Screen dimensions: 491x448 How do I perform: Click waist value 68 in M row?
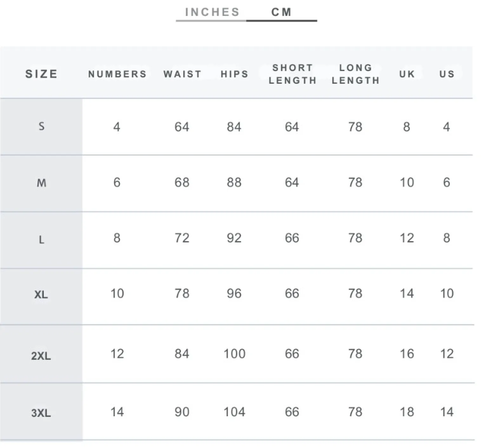pos(182,182)
